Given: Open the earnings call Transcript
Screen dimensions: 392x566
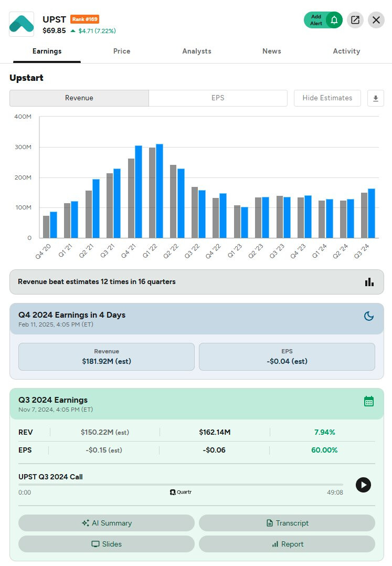Looking at the screenshot, I should click(x=287, y=523).
